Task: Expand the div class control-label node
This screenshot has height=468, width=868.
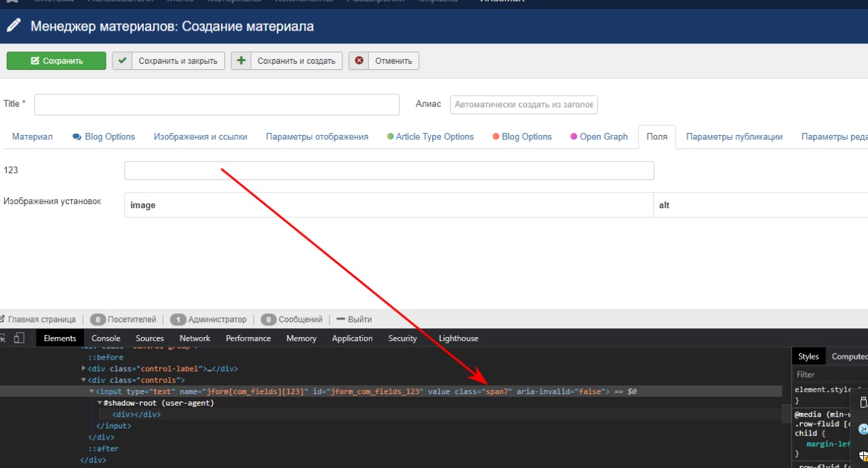Action: coord(83,368)
